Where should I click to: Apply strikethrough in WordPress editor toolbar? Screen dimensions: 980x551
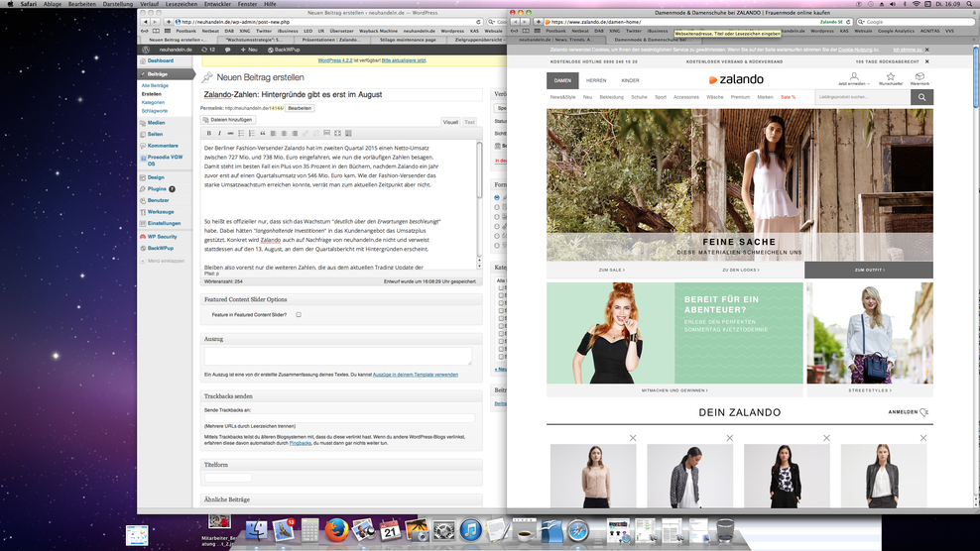point(230,133)
